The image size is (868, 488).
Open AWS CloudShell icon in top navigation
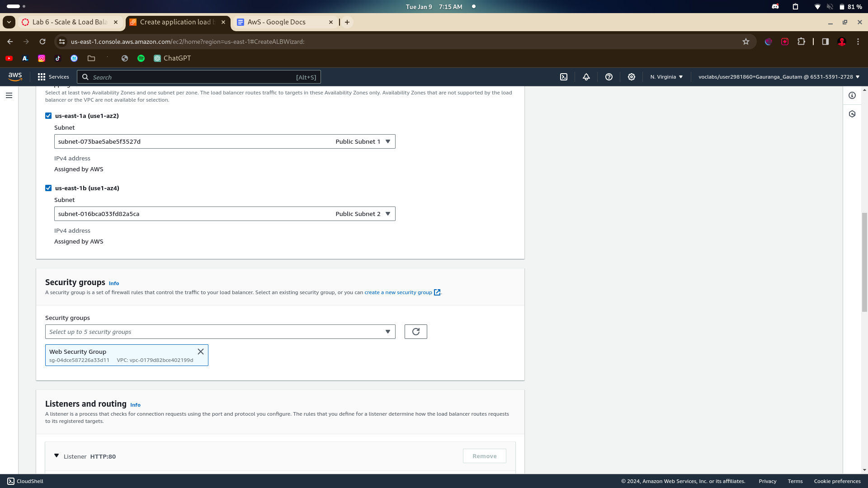coord(564,77)
